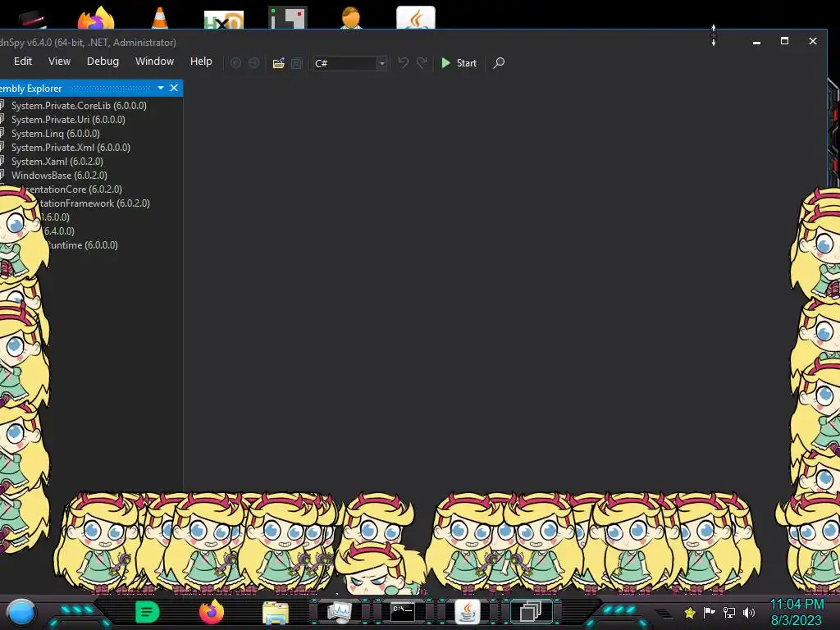The width and height of the screenshot is (840, 630).
Task: Start debugging with the Start button
Action: click(x=459, y=63)
